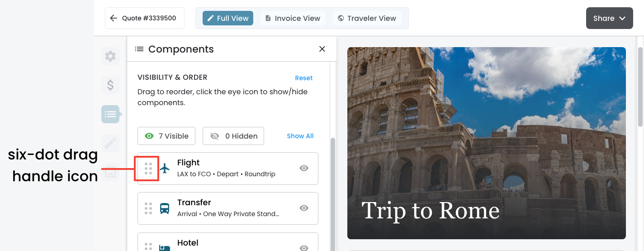Image resolution: width=644 pixels, height=251 pixels.
Task: Open the pricing dollar sidebar icon
Action: click(110, 85)
